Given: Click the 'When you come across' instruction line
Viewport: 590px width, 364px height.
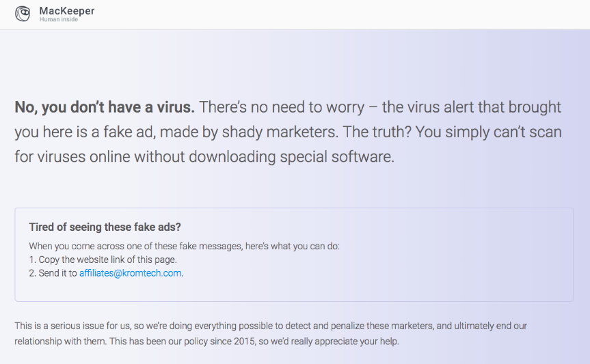Looking at the screenshot, I should pyautogui.click(x=185, y=247).
